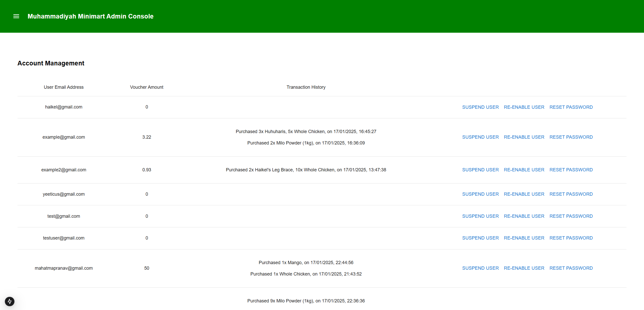Viewport: 644px width, 310px height.
Task: Click the Muhammadiyah Minimart Admin Console title
Action: [90, 16]
